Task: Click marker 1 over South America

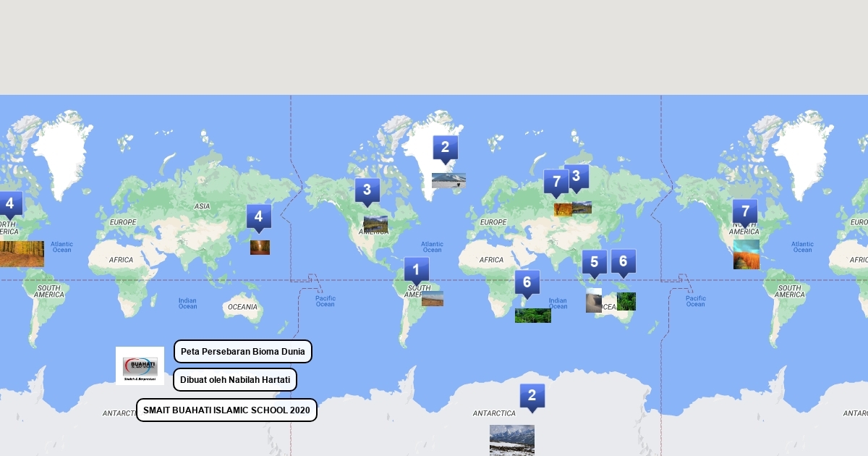Action: tap(416, 271)
